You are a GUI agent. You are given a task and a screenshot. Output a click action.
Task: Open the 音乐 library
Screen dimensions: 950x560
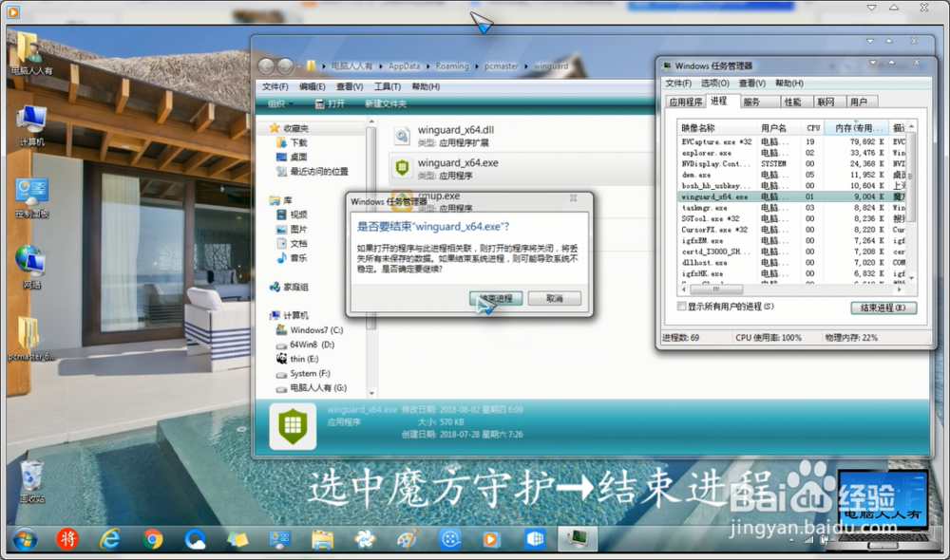point(292,258)
